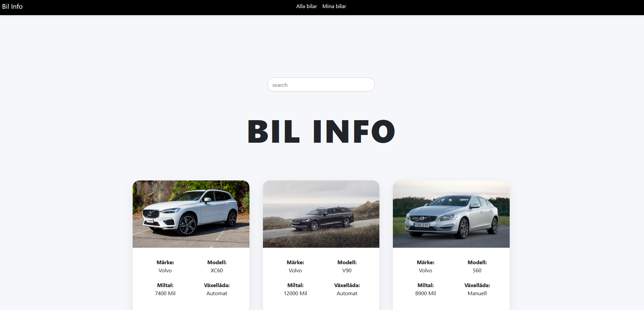Go to the Mina bilar page
Viewport: 644px width, 310px height.
[334, 6]
